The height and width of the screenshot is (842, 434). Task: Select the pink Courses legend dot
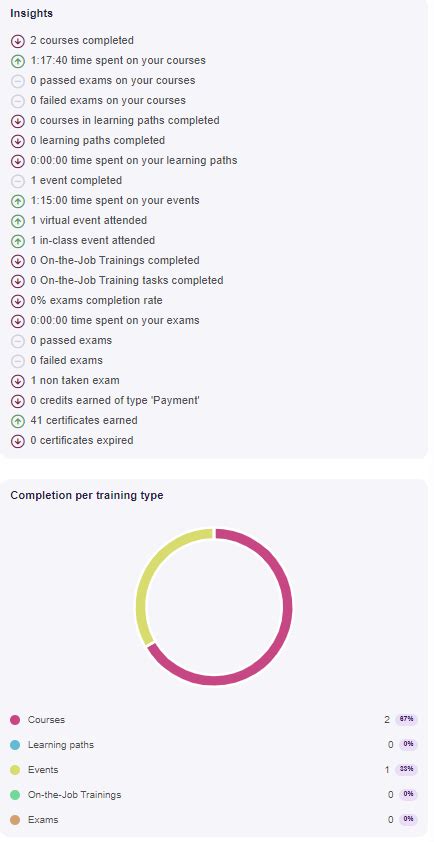pyautogui.click(x=15, y=720)
